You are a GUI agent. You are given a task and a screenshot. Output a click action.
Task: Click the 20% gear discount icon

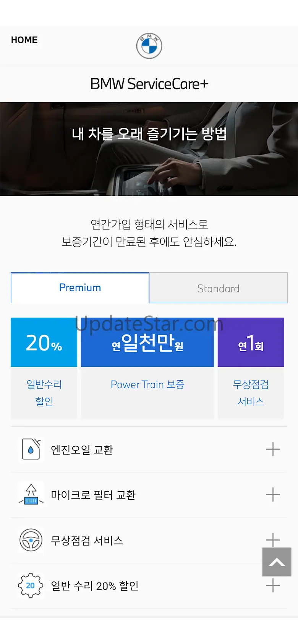tap(31, 585)
